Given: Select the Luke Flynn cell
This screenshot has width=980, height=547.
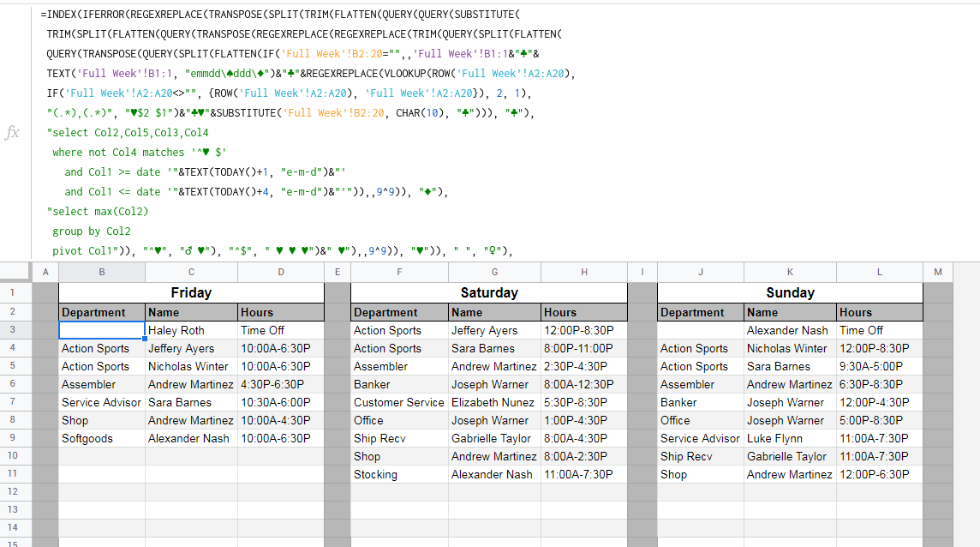Looking at the screenshot, I should [x=790, y=439].
